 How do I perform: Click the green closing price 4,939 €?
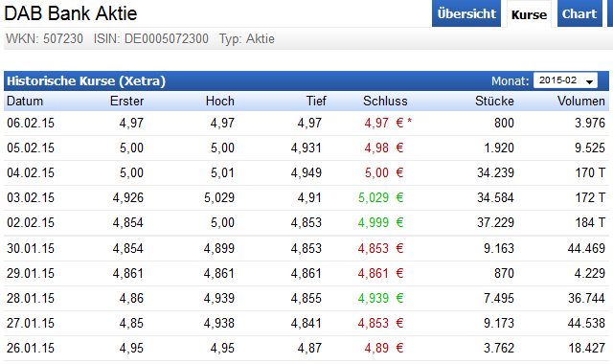coord(380,298)
